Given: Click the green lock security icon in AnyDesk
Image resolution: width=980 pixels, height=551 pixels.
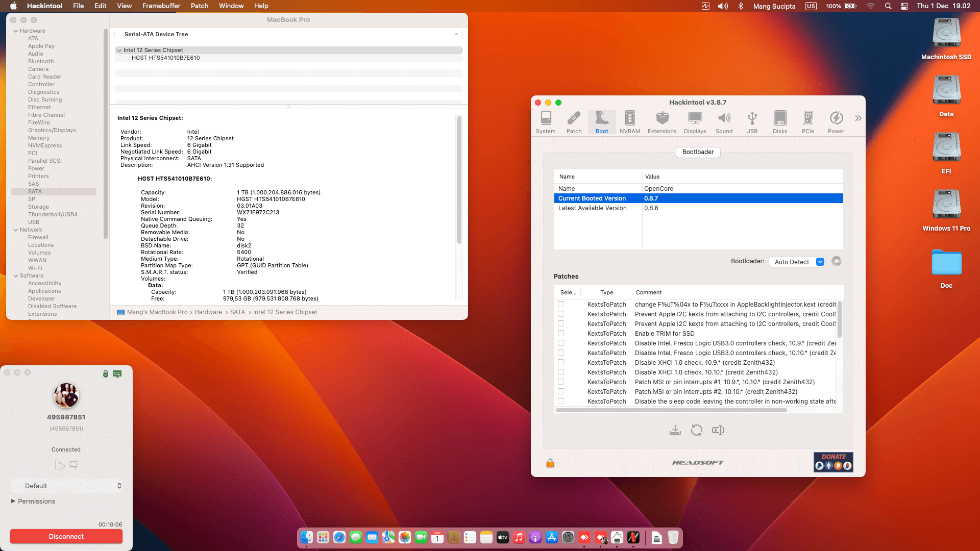Looking at the screenshot, I should pos(106,374).
